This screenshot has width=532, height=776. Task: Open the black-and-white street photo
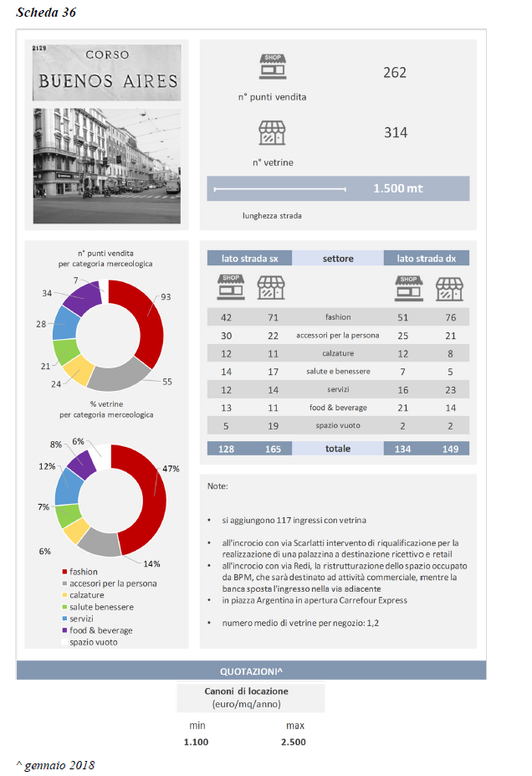[106, 165]
